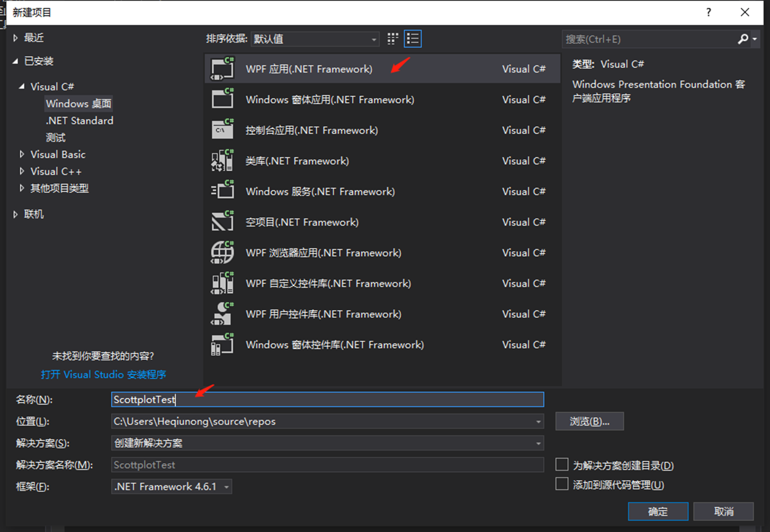Select 空项目(.NET Framework) template
The image size is (770, 532).
coord(382,222)
